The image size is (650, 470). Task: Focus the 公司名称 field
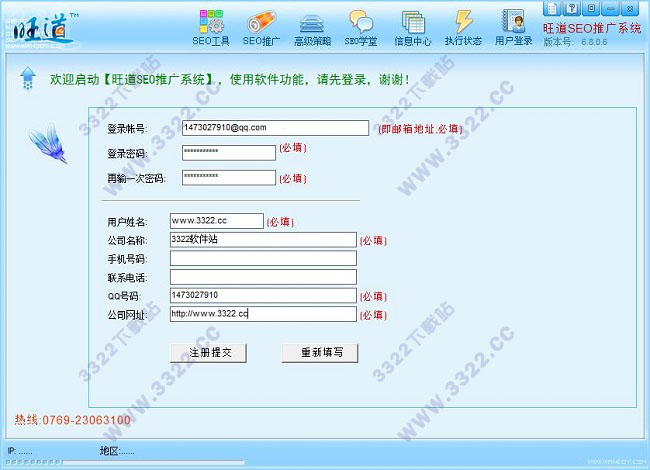[x=263, y=240]
